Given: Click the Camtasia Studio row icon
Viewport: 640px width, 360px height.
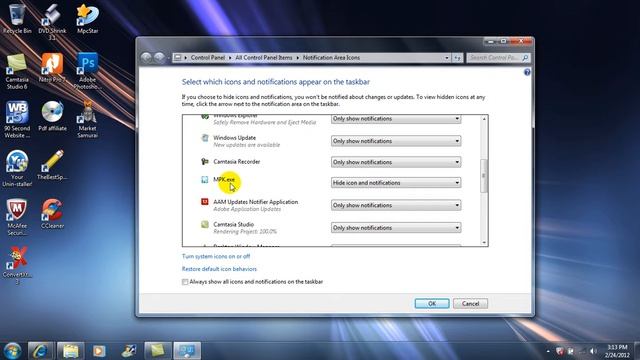Looking at the screenshot, I should click(205, 224).
